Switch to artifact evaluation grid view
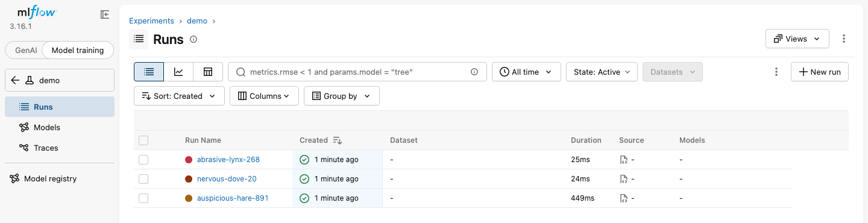 coord(208,72)
